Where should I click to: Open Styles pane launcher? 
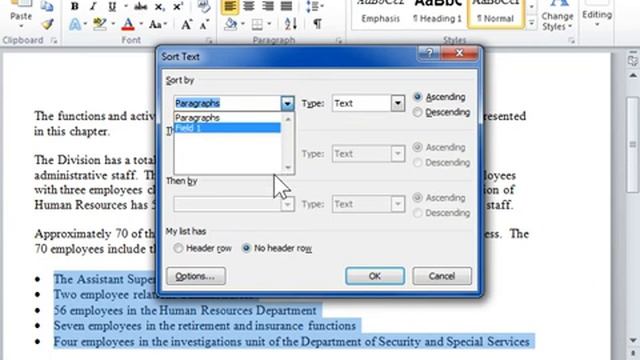click(x=571, y=40)
